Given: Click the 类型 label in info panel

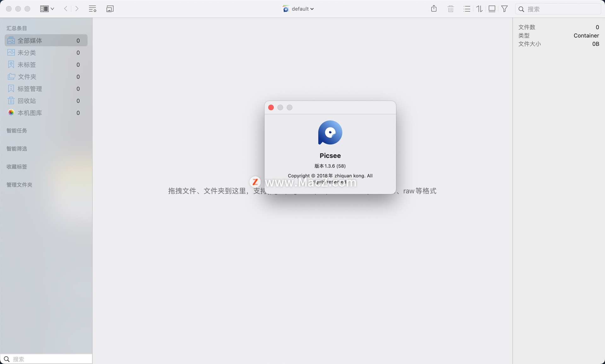Looking at the screenshot, I should [x=524, y=36].
